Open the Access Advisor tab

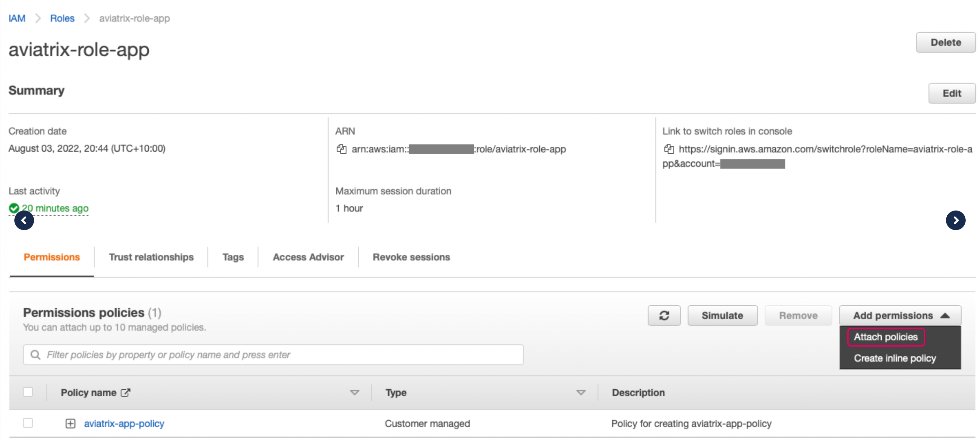(308, 257)
